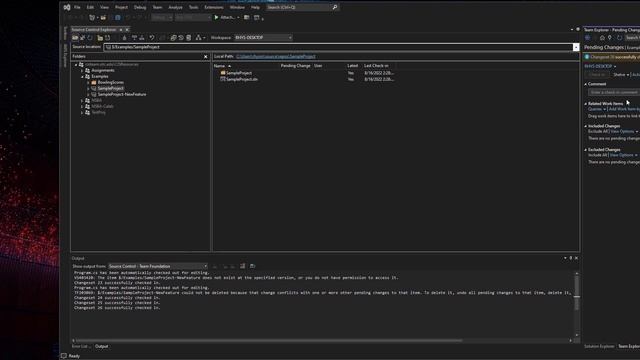The height and width of the screenshot is (360, 640).
Task: Open the Source location dropdown arrow
Action: point(576,47)
